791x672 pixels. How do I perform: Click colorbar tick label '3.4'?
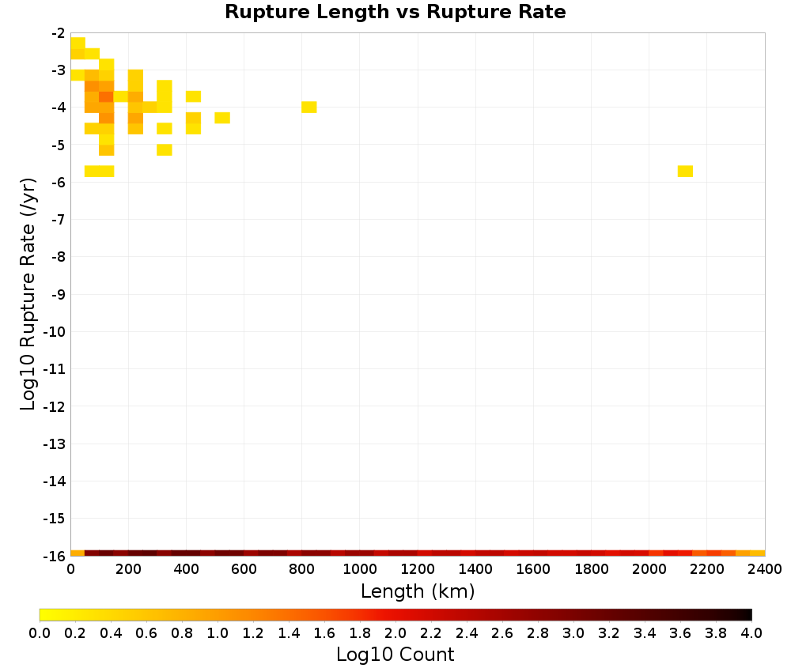tap(645, 632)
